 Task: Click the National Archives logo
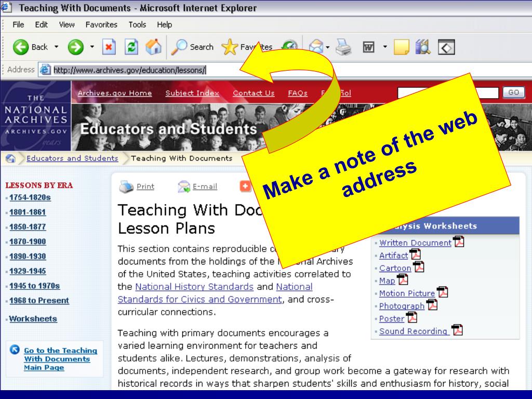pyautogui.click(x=36, y=116)
